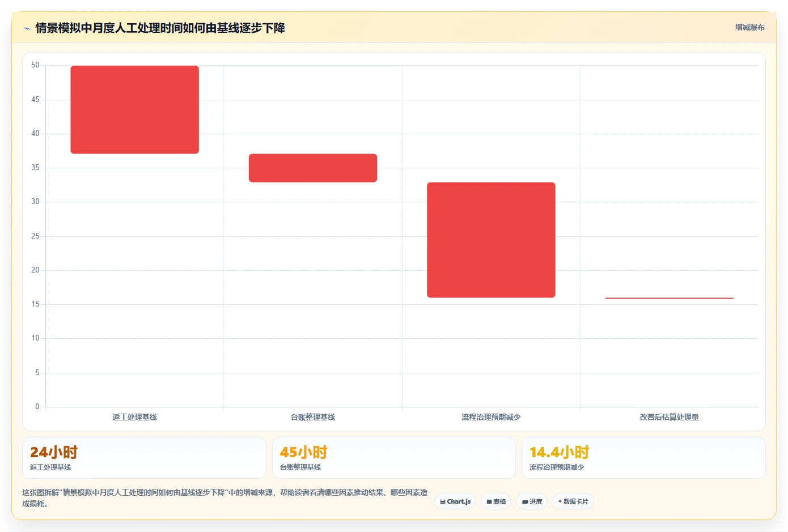Click the 台账整理基线 caption under 45小时
The image size is (788, 532).
point(300,467)
